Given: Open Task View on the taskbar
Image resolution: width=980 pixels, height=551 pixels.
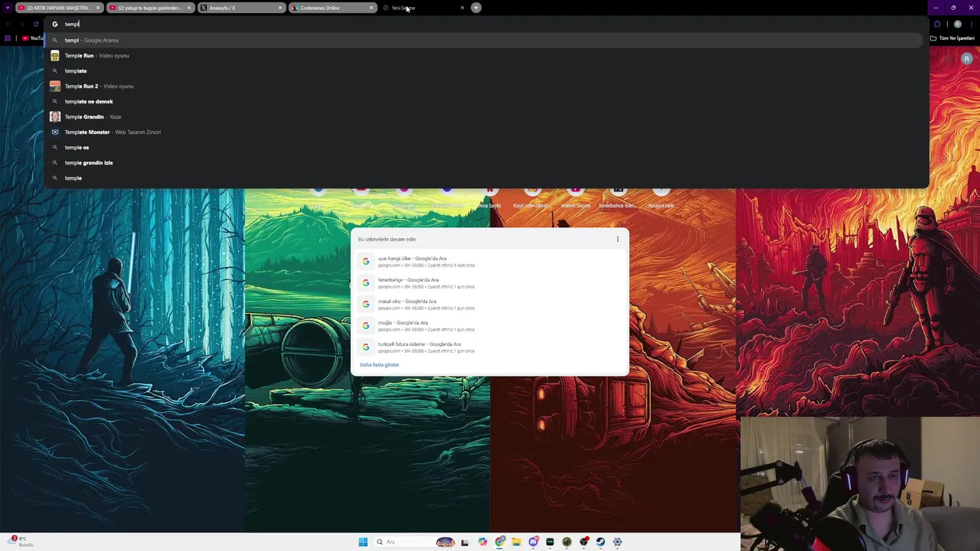Looking at the screenshot, I should 465,542.
